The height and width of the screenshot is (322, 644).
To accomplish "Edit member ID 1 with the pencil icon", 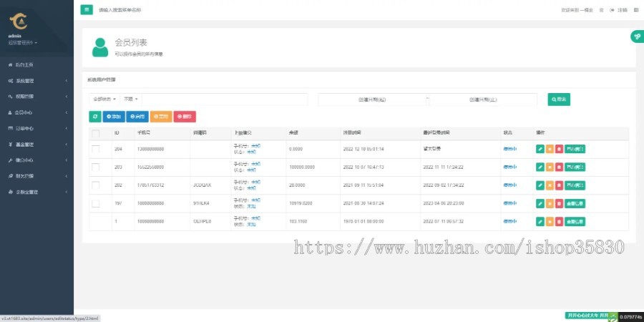I will [x=540, y=221].
